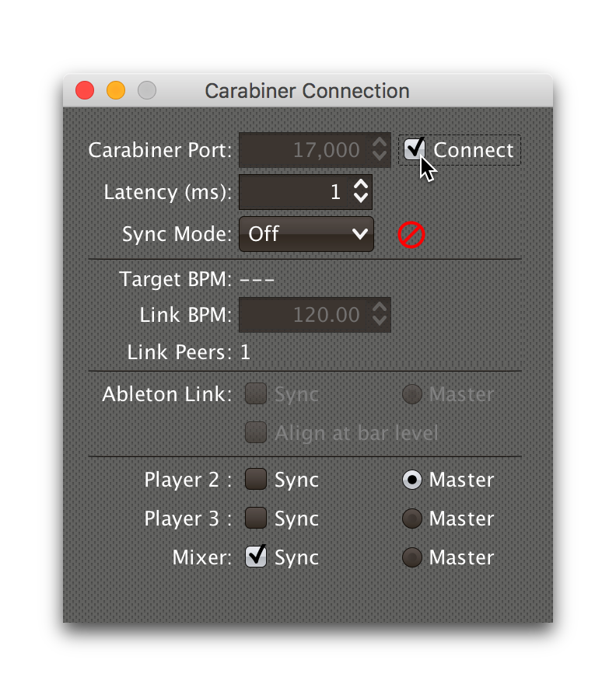The height and width of the screenshot is (695, 616).
Task: Uncheck Sync for the Mixer
Action: click(x=255, y=557)
